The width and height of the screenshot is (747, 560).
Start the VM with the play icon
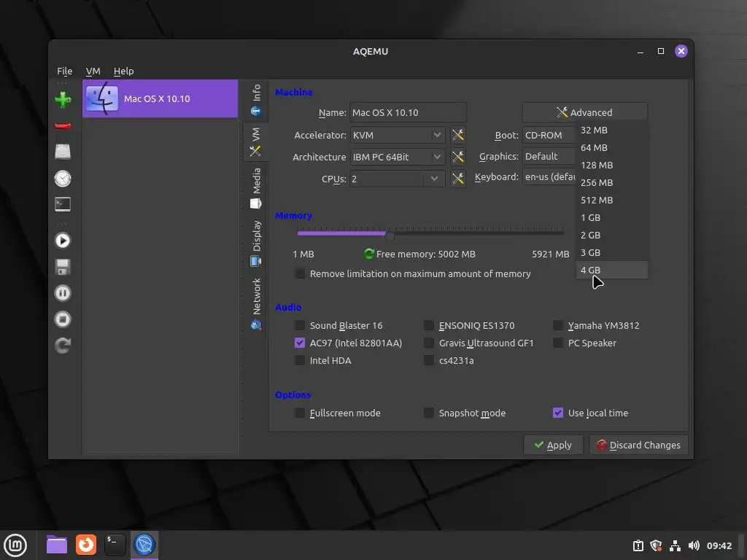point(63,241)
